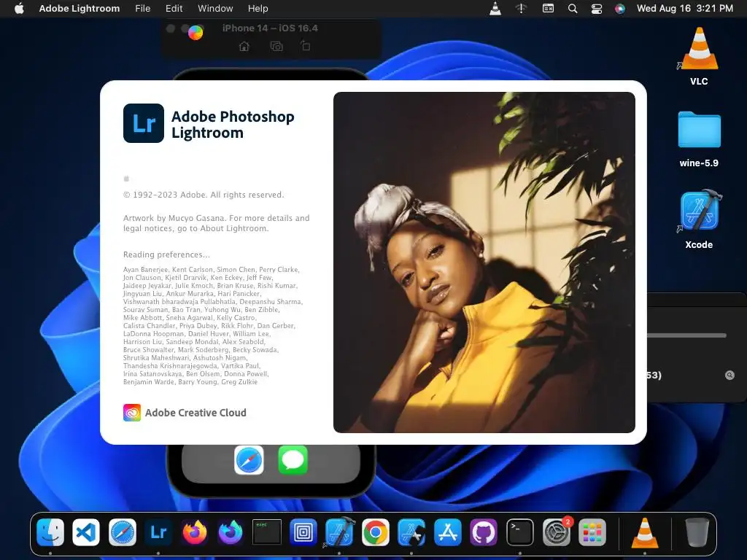Open Finder from the Dock
Viewport: 747px width, 560px height.
pos(50,532)
